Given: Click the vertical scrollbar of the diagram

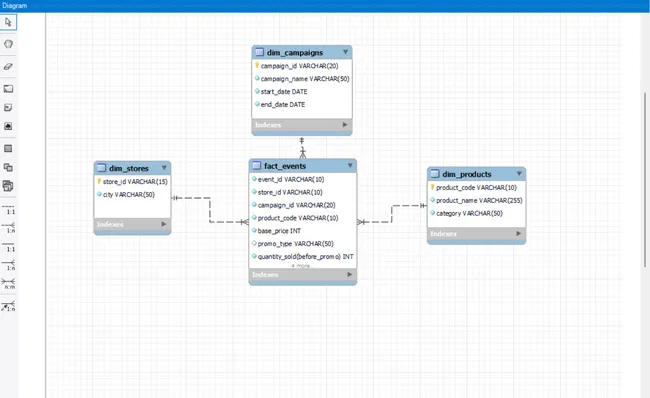Looking at the screenshot, I should [x=645, y=180].
